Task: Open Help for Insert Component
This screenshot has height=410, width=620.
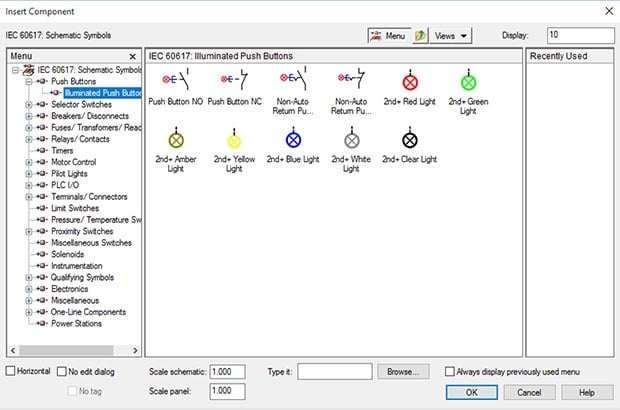Action: coord(587,393)
